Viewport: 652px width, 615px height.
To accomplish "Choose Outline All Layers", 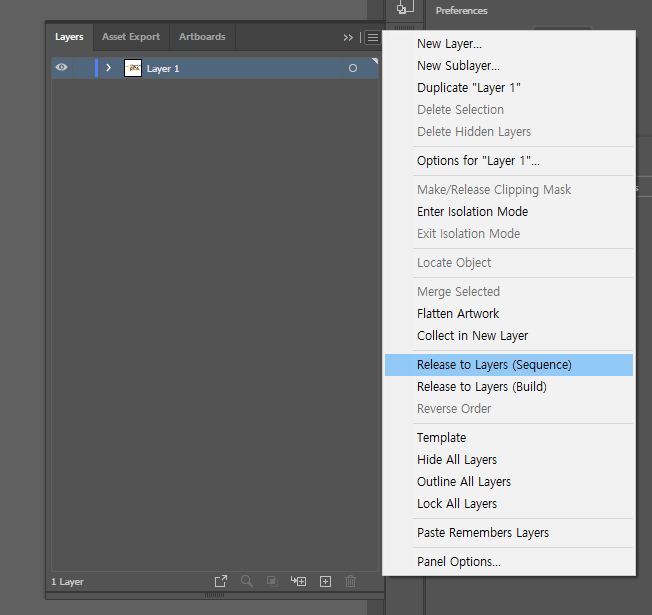I will (x=509, y=482).
